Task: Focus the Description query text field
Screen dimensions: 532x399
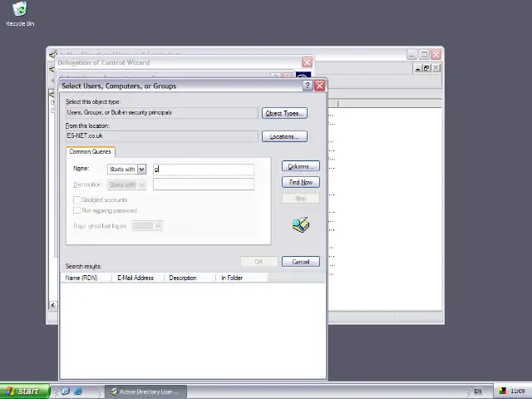Action: click(x=204, y=185)
